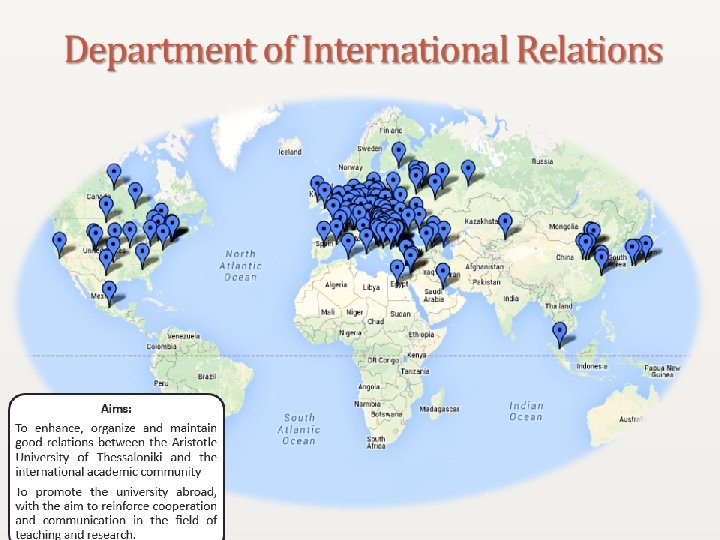Click the pin on the US west coast

(x=59, y=244)
